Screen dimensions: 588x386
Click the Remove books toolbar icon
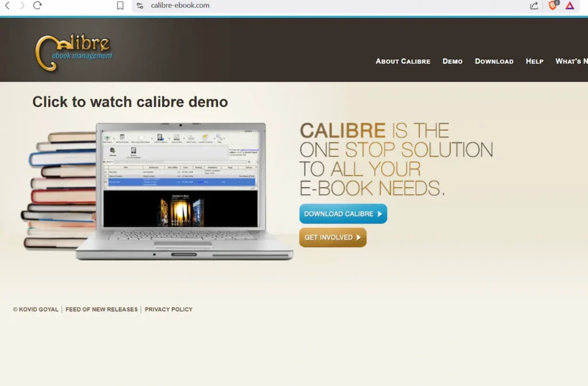tap(122, 137)
